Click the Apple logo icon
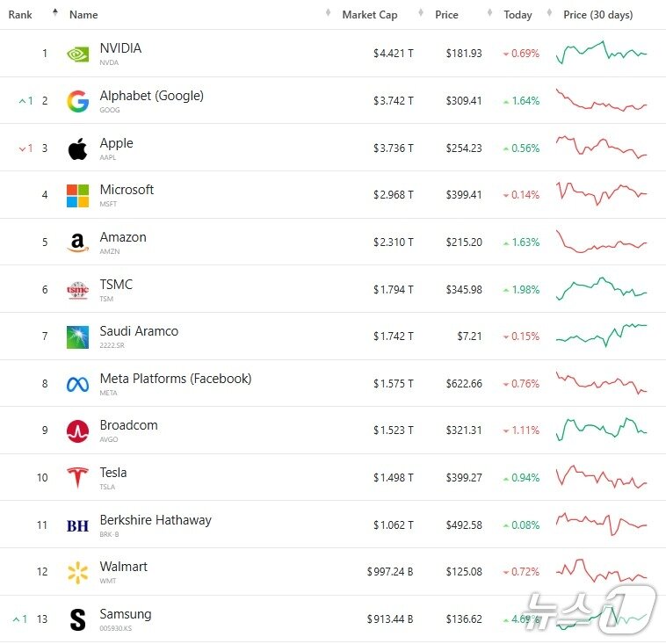 point(77,148)
